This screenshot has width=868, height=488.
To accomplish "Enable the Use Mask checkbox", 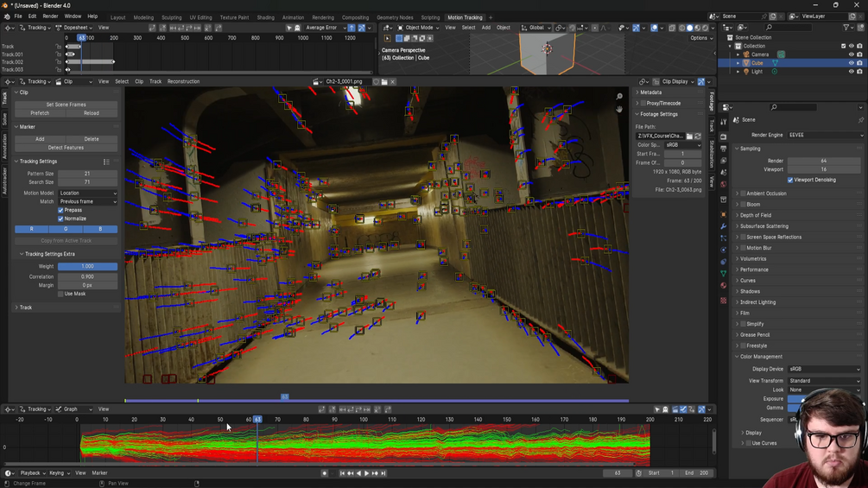I will (60, 294).
